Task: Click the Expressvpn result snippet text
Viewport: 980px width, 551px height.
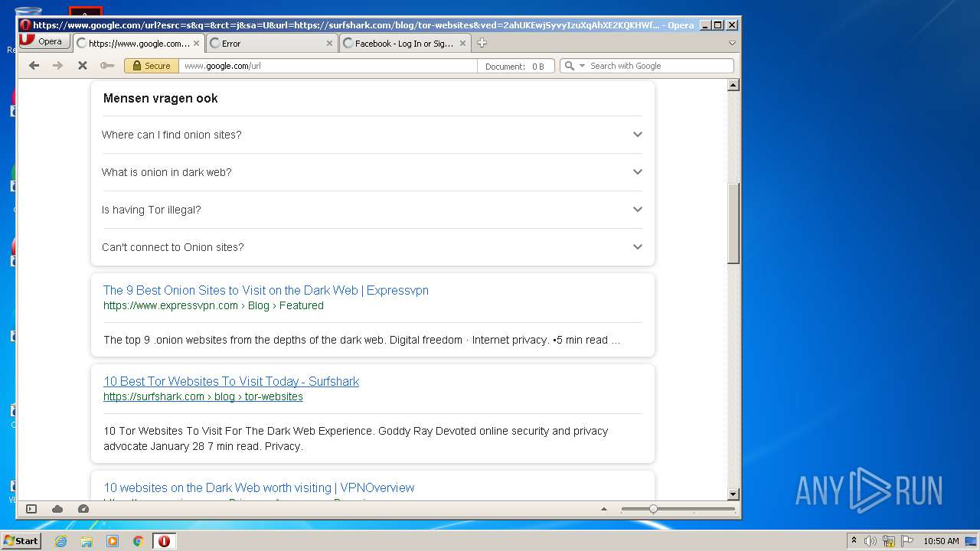Action: click(362, 340)
